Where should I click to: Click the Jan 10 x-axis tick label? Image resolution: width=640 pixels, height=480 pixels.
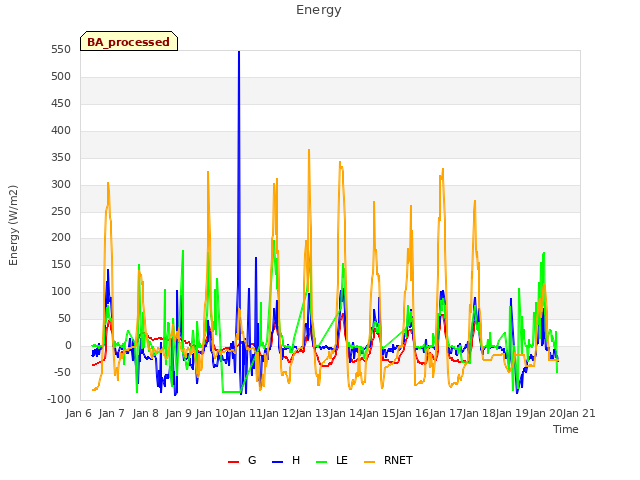212,413
